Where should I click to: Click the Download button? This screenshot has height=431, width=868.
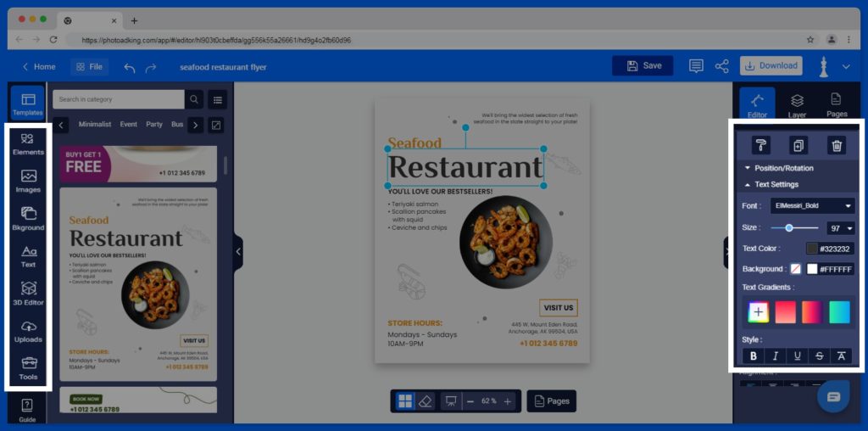coord(771,65)
